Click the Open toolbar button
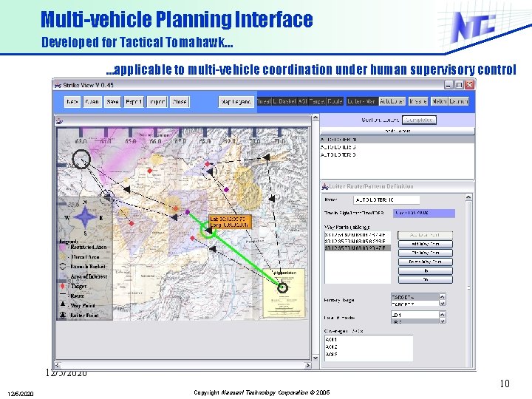The image size is (532, 399). pos(92,101)
